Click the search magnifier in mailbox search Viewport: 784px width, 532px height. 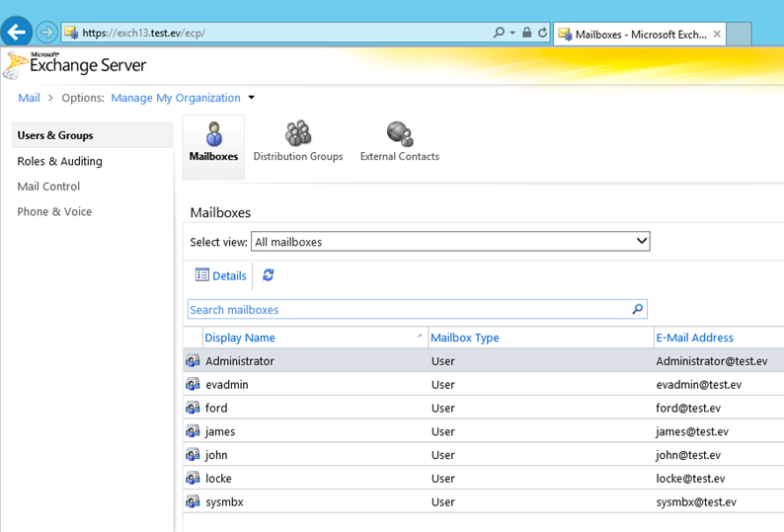[x=638, y=309]
